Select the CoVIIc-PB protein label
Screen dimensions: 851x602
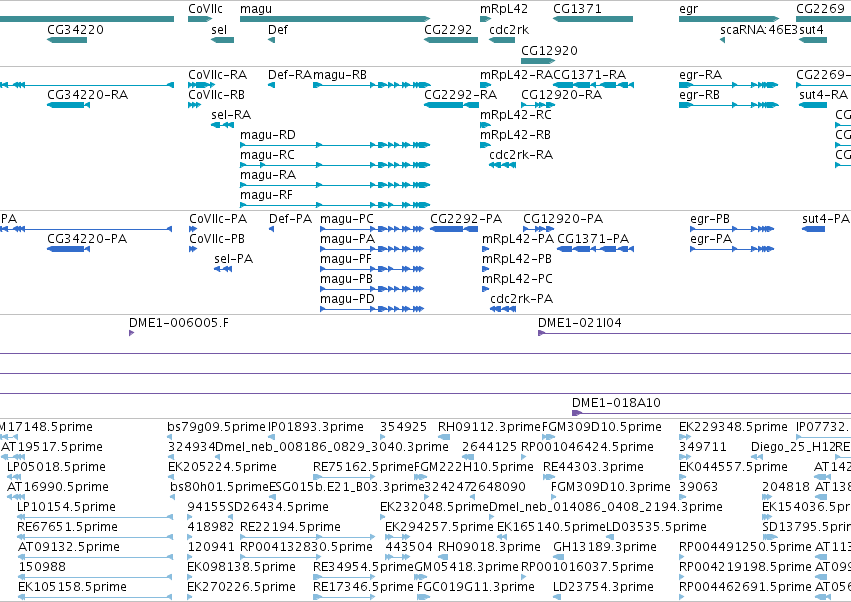[217, 239]
